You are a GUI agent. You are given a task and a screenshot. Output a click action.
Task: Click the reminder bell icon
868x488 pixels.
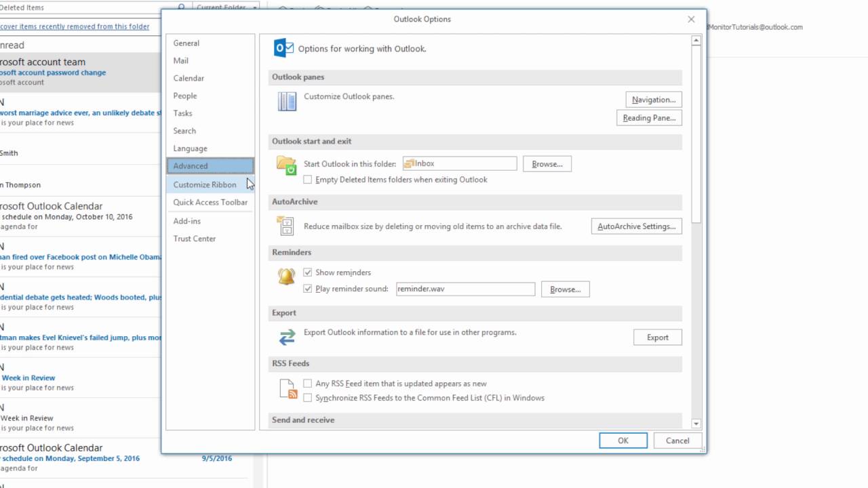(x=286, y=277)
